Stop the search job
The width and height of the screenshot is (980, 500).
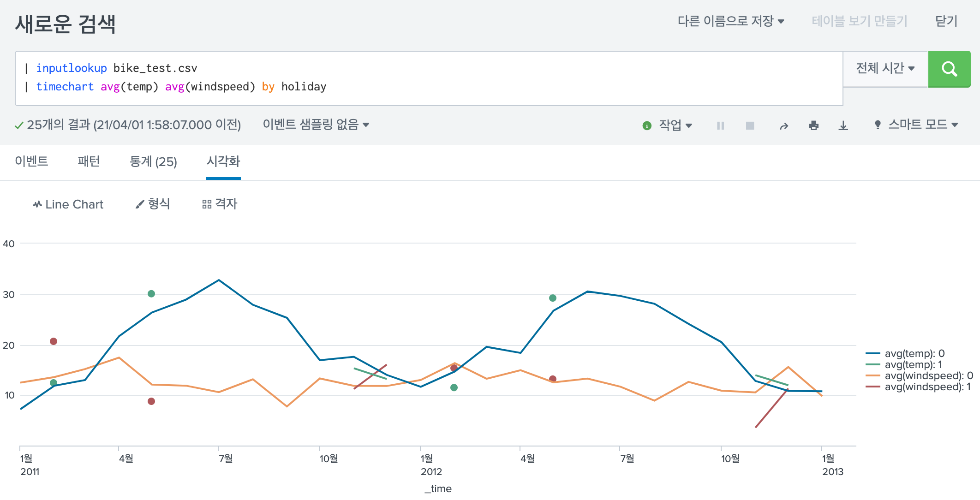(750, 125)
